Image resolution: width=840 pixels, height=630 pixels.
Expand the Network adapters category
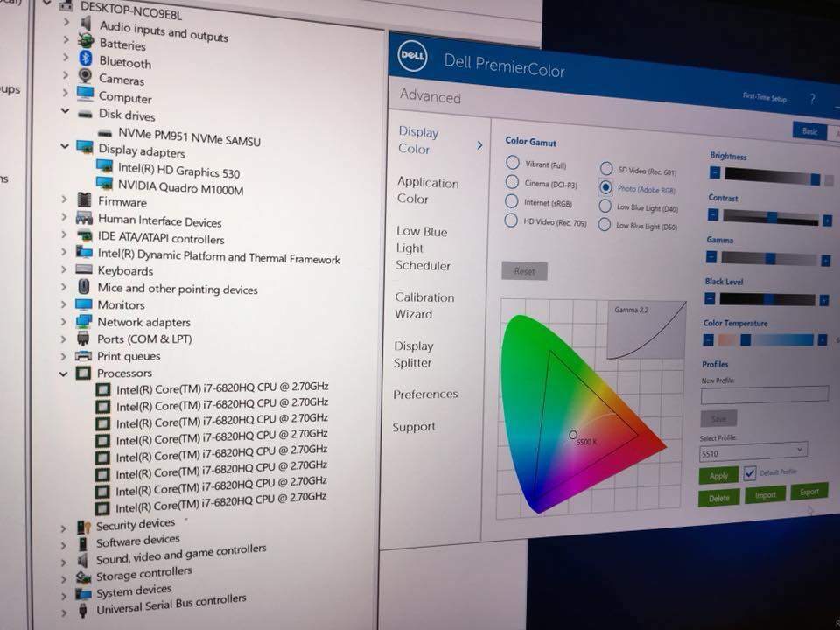pyautogui.click(x=65, y=322)
